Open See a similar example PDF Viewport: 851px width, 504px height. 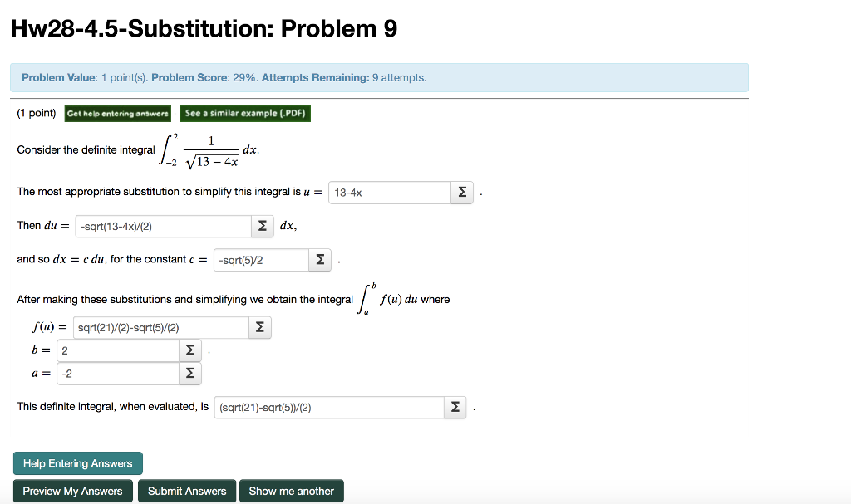[x=244, y=113]
